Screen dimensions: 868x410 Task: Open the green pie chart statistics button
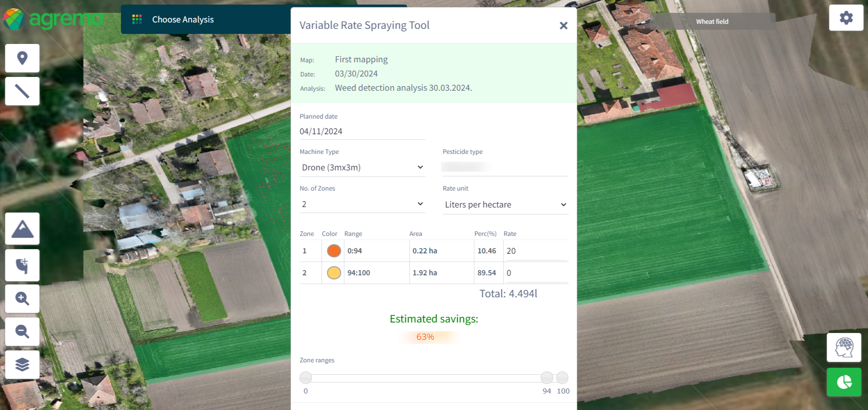click(844, 382)
